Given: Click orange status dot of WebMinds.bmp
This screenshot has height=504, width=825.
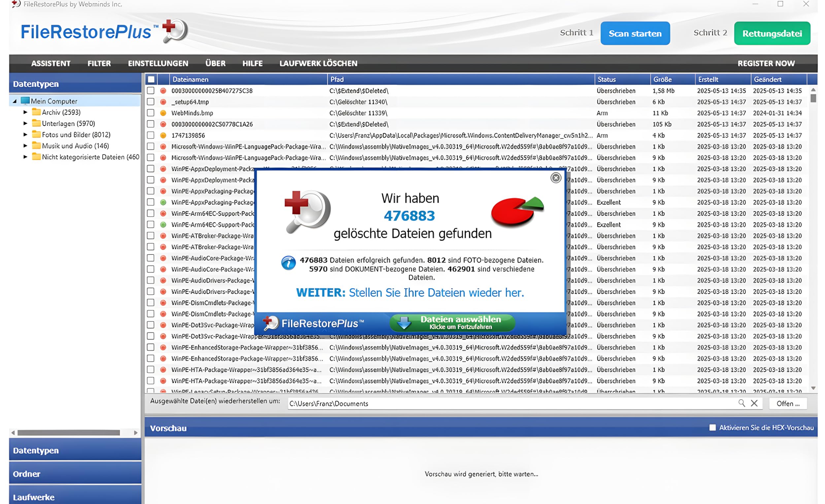Looking at the screenshot, I should (163, 113).
